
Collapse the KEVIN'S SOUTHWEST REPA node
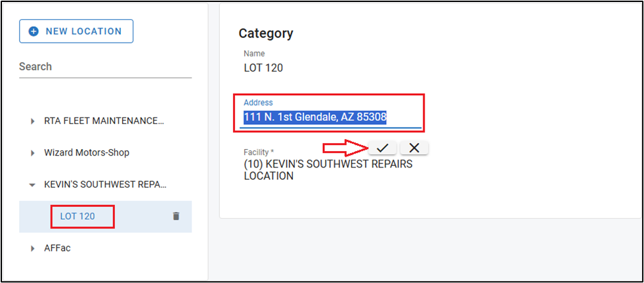[x=32, y=185]
